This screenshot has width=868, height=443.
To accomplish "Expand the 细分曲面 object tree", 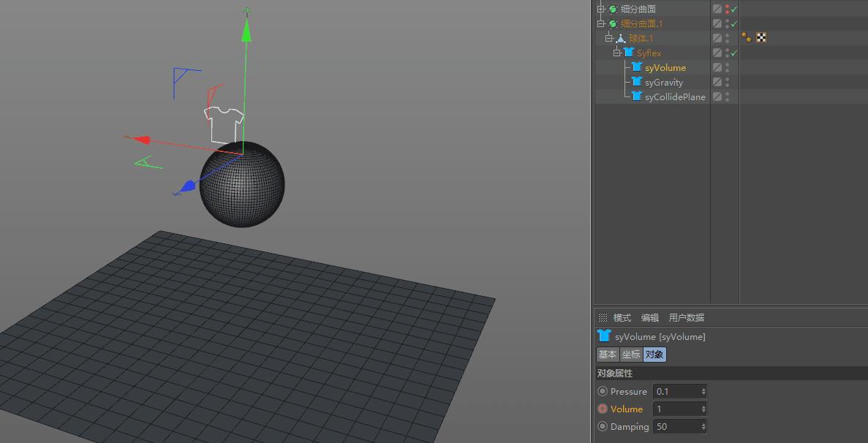I will click(x=600, y=9).
